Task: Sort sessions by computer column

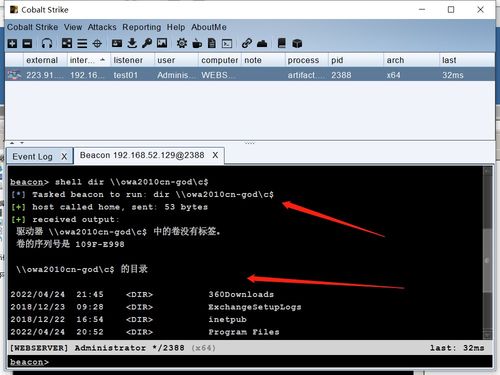Action: pos(220,60)
